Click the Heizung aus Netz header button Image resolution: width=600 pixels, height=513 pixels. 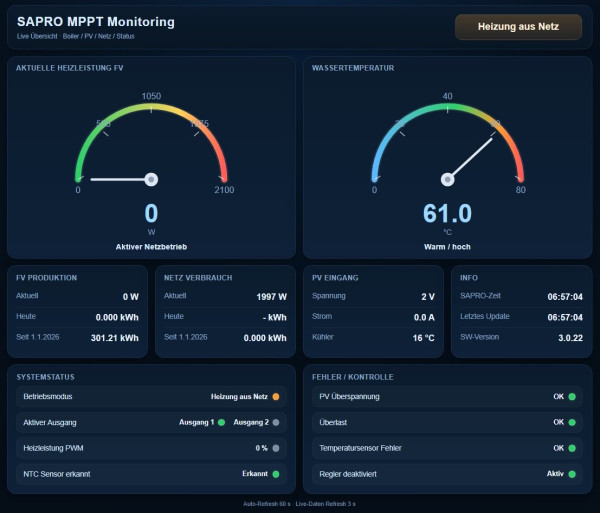click(518, 27)
